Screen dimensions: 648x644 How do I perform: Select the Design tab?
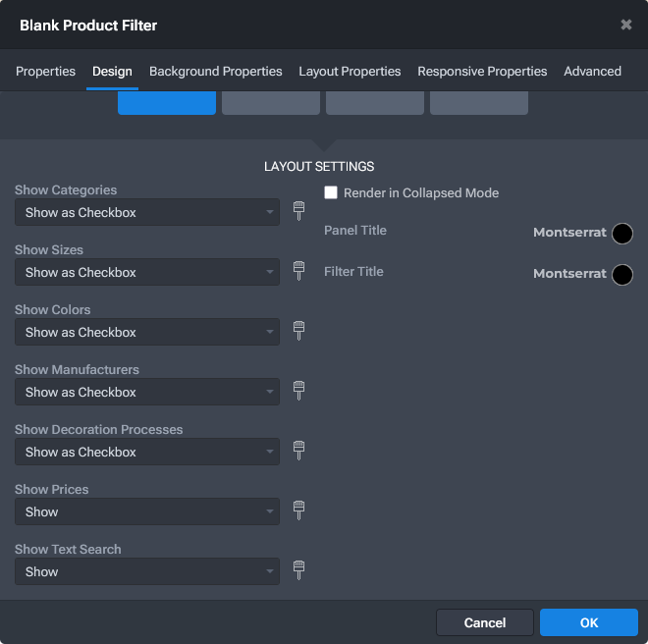point(112,71)
